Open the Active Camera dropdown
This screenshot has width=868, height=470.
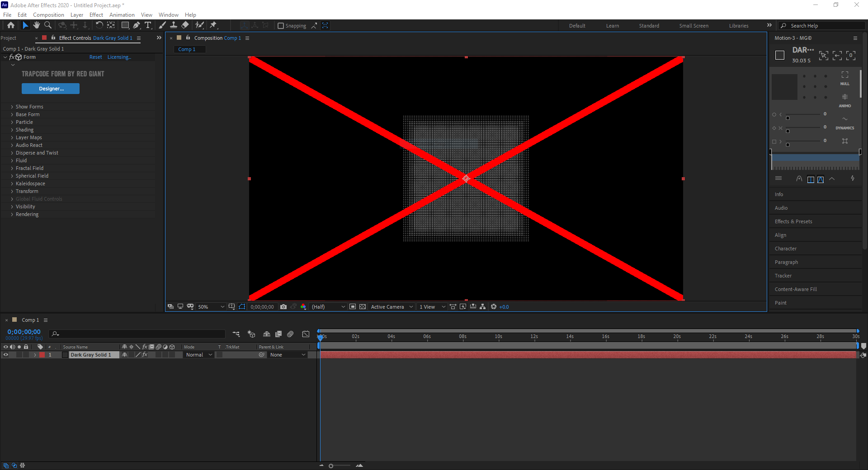click(x=392, y=307)
